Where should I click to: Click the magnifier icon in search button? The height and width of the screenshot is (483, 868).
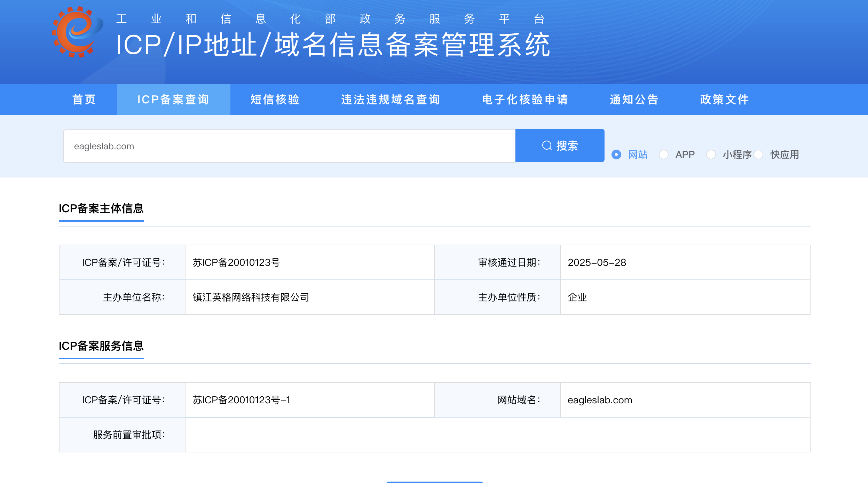coord(547,145)
